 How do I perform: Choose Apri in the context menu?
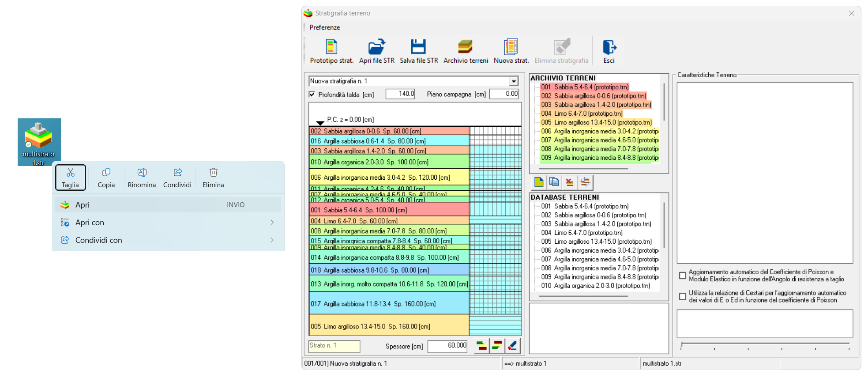(x=83, y=205)
